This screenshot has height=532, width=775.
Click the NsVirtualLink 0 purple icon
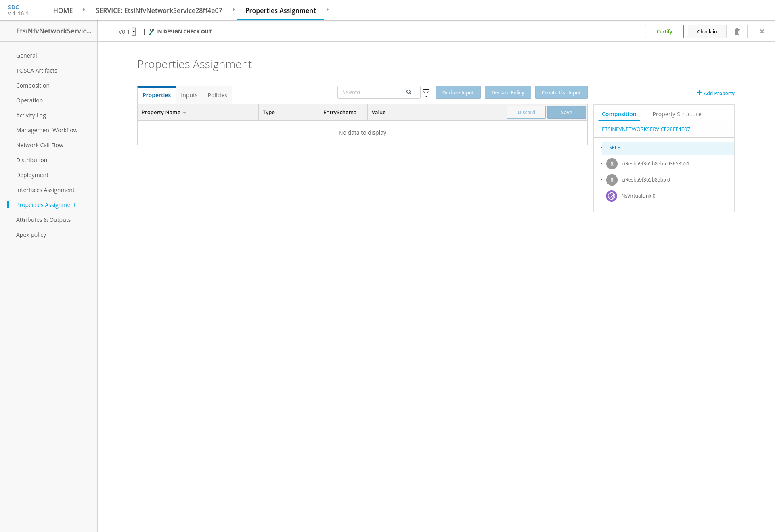pos(612,196)
